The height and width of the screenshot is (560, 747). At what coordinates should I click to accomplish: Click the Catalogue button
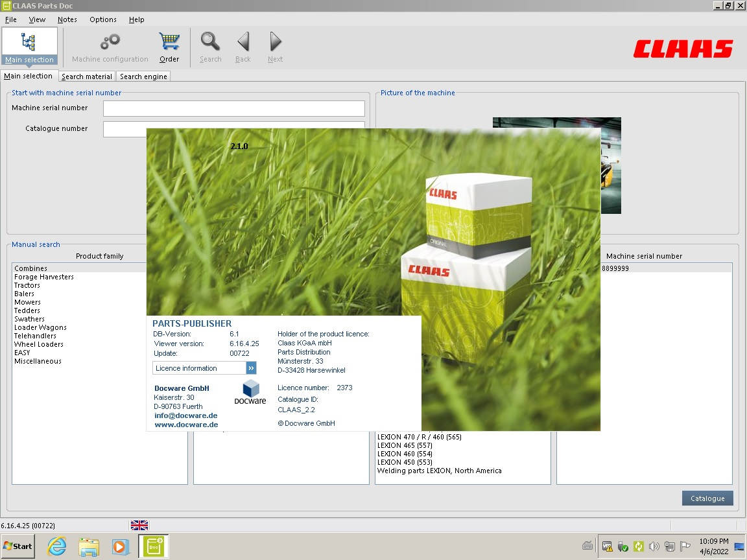(707, 498)
